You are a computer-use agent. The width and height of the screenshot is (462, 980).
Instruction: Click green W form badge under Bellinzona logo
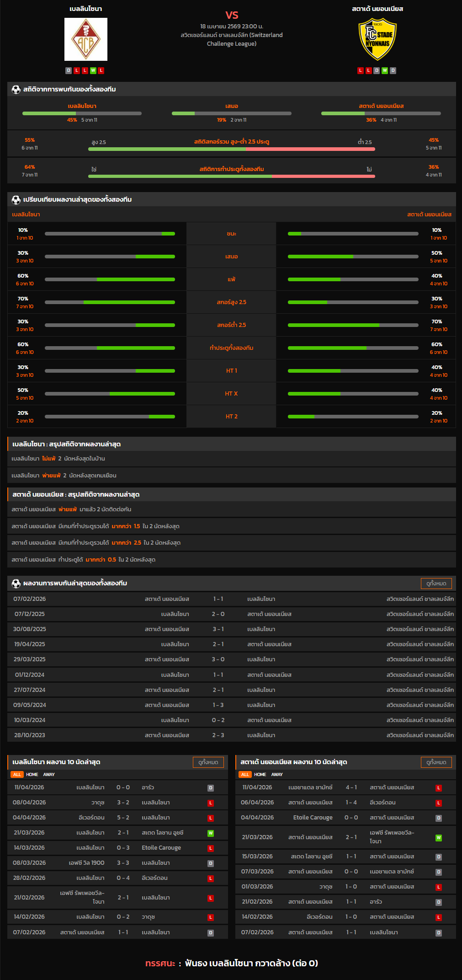coord(93,70)
